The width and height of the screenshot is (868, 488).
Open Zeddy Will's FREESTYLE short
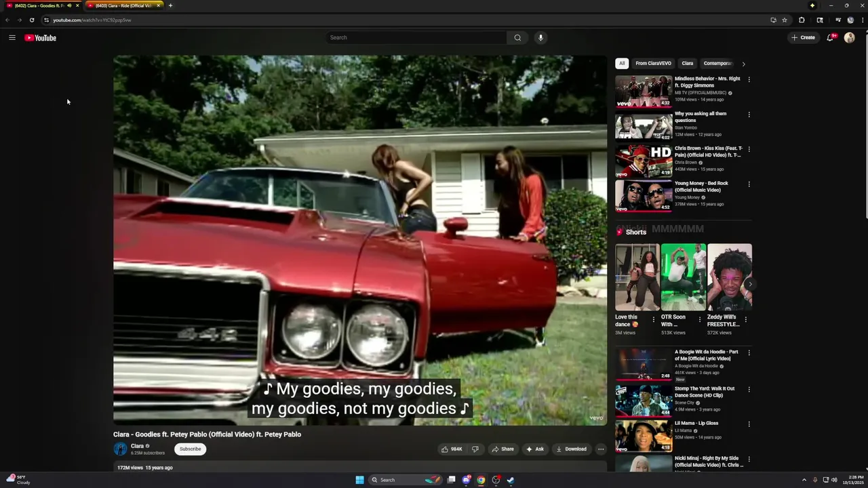pos(729,278)
